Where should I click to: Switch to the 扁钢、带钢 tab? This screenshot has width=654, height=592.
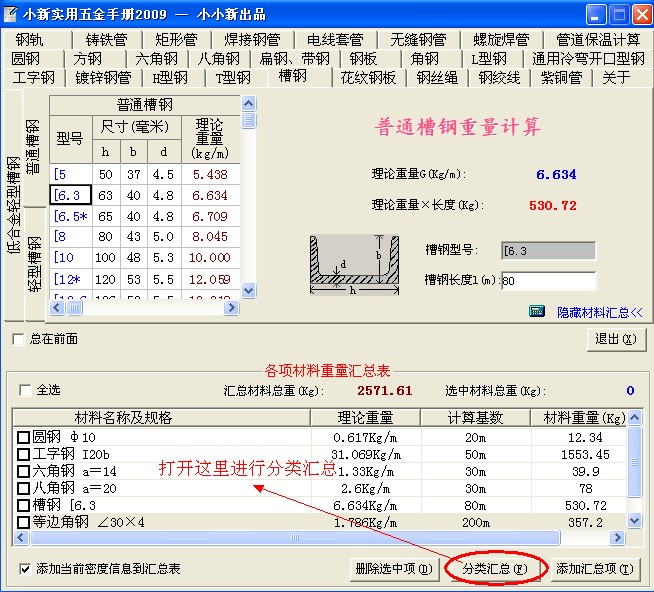point(294,58)
